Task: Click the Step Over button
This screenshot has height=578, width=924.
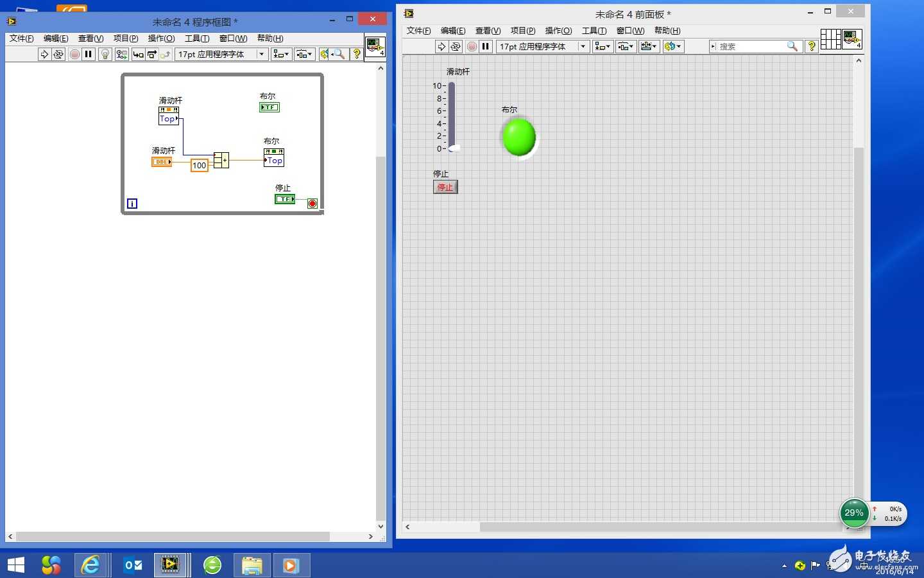Action: pyautogui.click(x=152, y=55)
